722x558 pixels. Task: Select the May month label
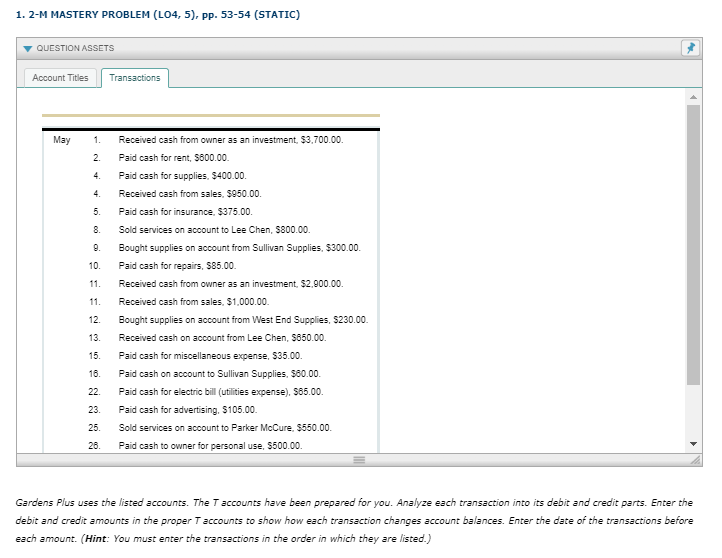tap(62, 140)
